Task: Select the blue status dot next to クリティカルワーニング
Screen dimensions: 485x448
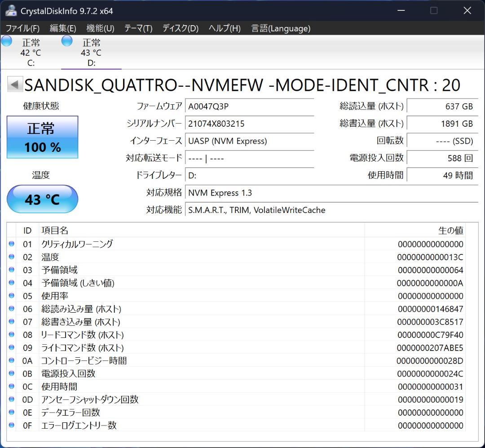Action: [x=11, y=244]
